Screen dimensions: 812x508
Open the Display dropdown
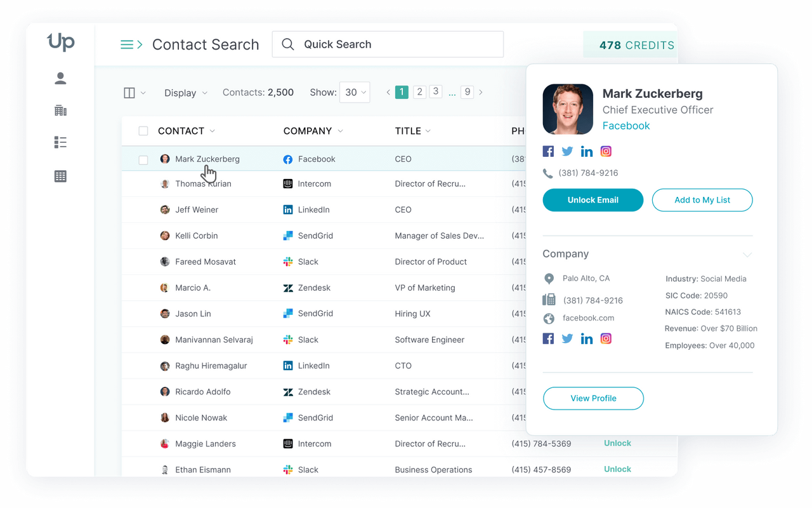(186, 93)
